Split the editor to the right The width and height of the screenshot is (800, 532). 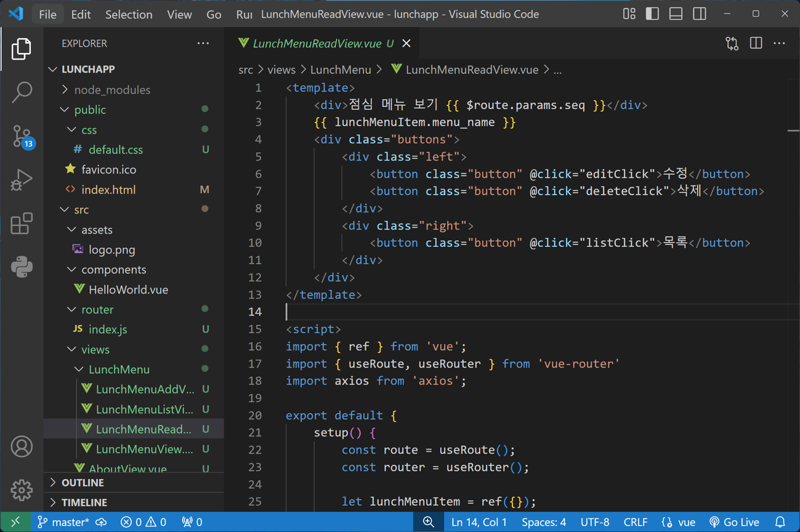tap(756, 44)
